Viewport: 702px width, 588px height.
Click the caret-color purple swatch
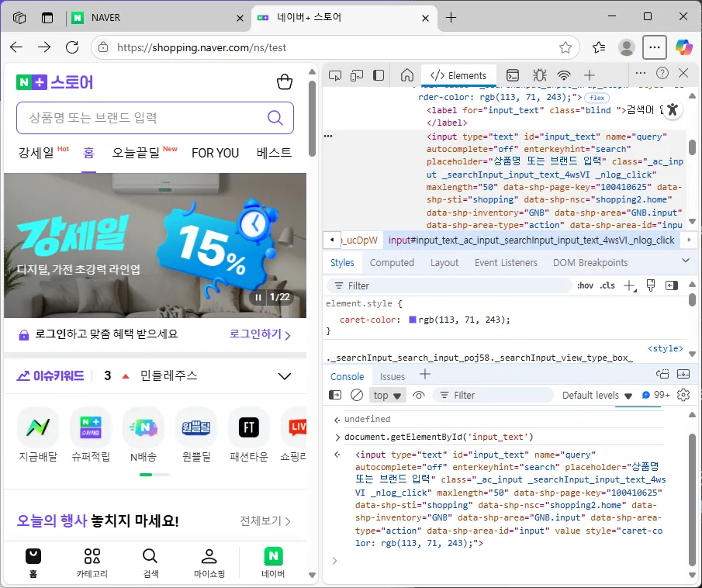[x=413, y=320]
